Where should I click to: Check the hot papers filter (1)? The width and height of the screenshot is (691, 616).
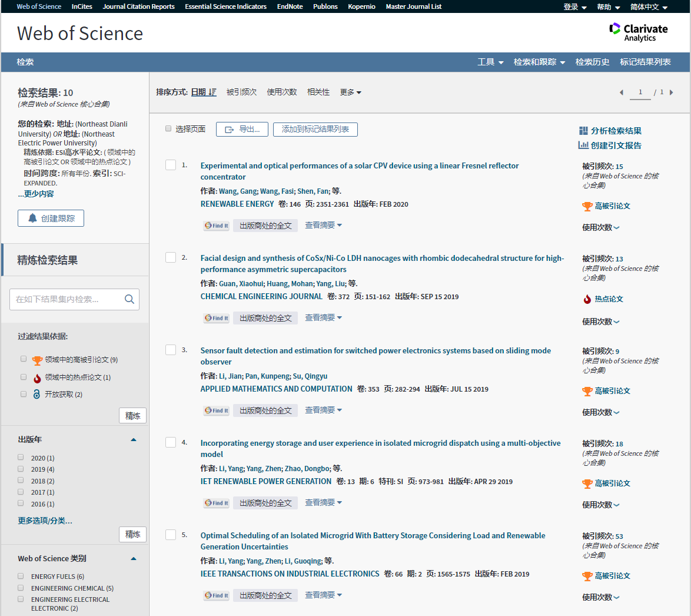coord(24,377)
